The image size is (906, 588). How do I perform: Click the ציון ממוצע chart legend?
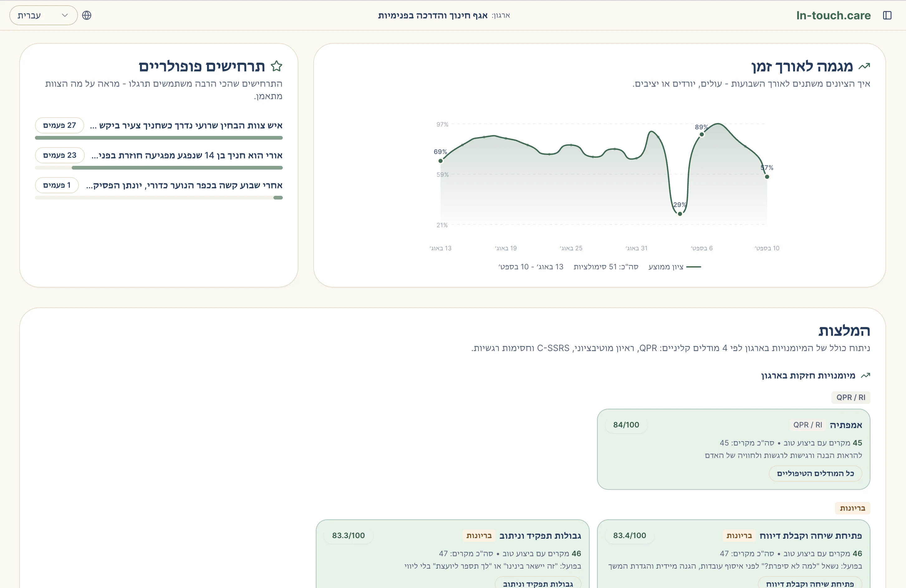coord(675,267)
